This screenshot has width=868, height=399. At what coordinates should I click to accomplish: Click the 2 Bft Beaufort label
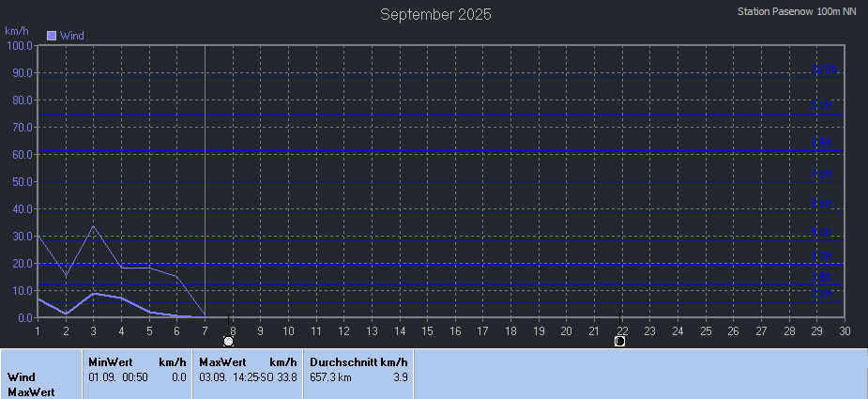[821, 294]
